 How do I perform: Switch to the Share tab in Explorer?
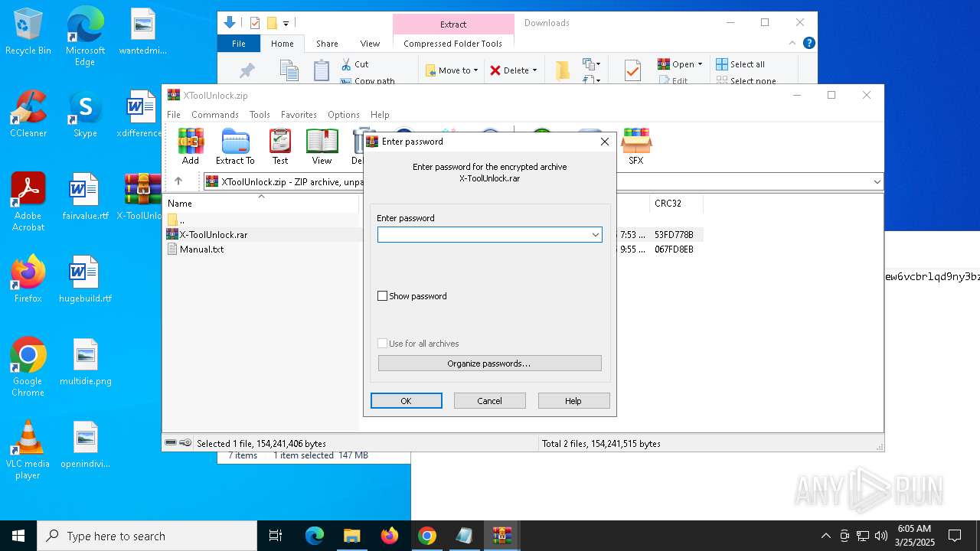pos(327,44)
